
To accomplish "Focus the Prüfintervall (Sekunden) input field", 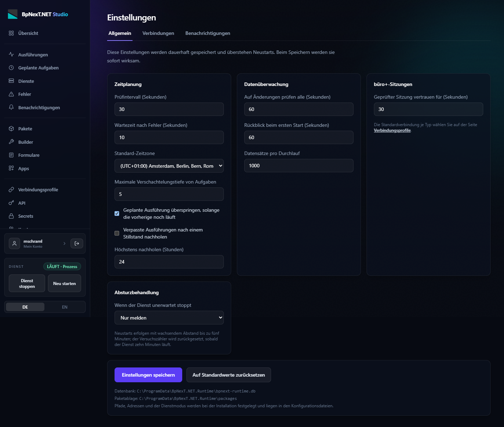I will coord(169,109).
